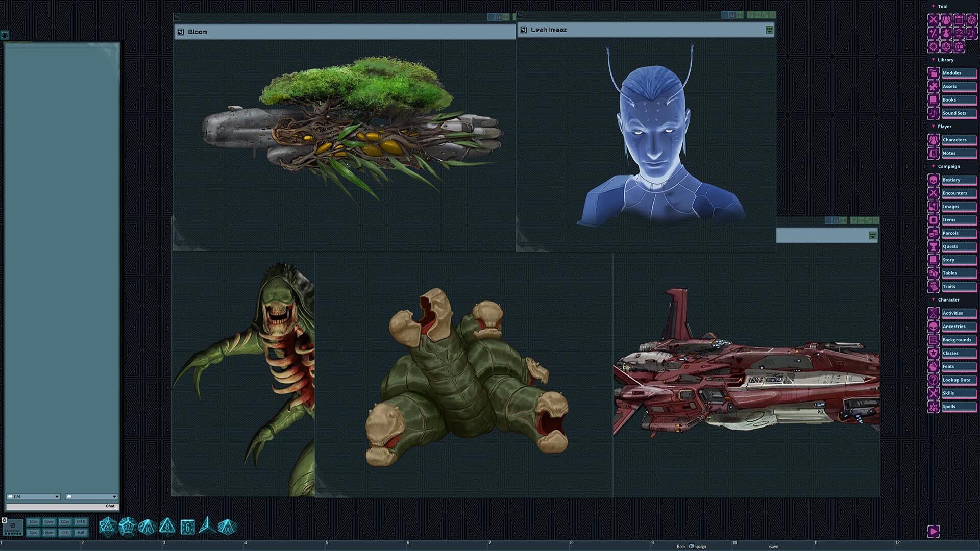
Task: Open the Calendar tool icon
Action: pyautogui.click(x=959, y=19)
